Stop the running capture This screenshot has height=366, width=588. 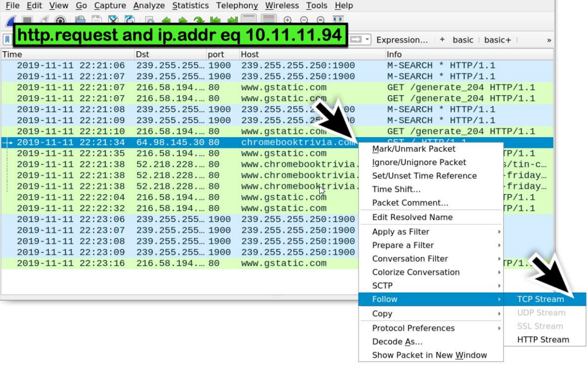(28, 20)
